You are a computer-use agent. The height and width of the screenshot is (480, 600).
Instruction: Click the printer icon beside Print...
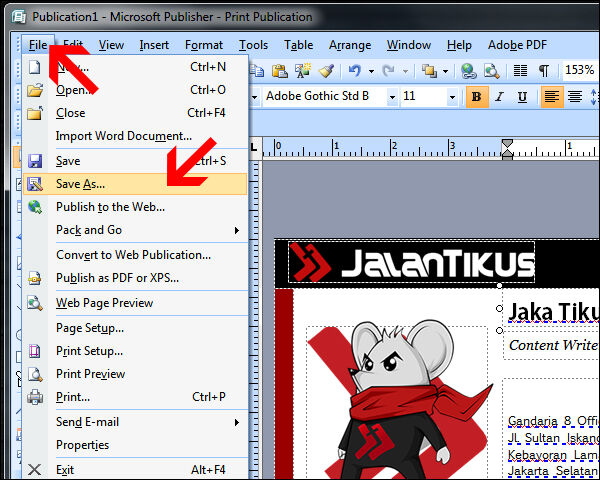35,397
